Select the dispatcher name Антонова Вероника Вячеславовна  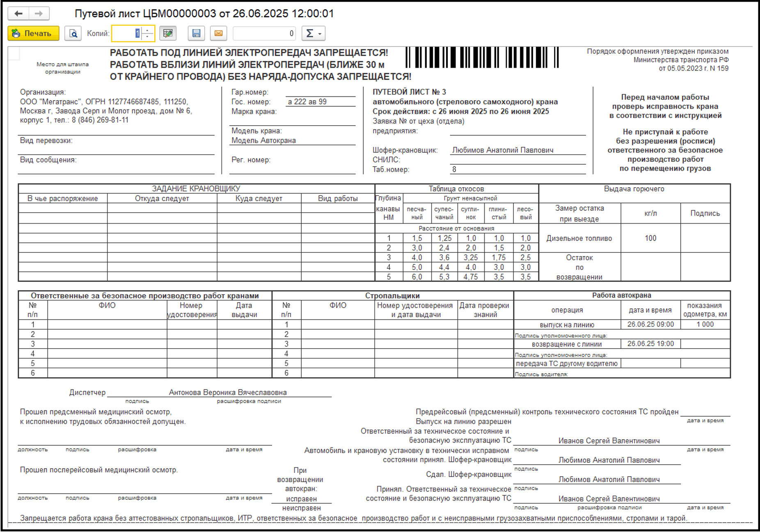pyautogui.click(x=228, y=392)
